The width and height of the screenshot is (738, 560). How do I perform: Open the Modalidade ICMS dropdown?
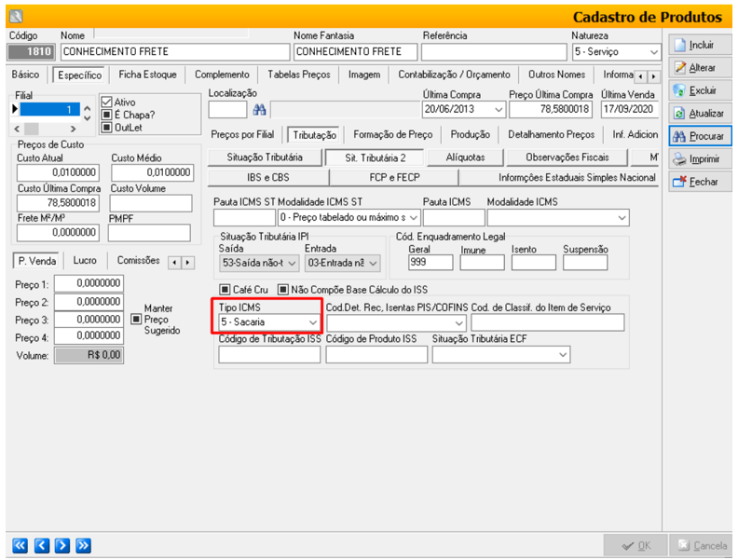[x=622, y=216]
